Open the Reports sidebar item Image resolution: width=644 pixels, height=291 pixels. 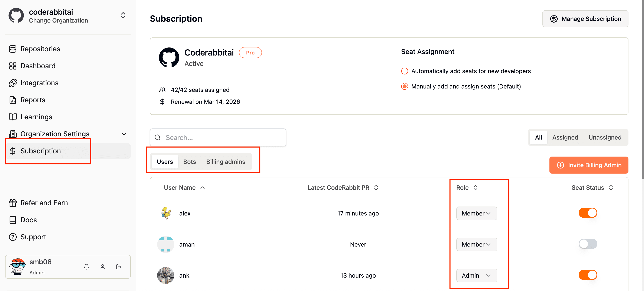(33, 100)
